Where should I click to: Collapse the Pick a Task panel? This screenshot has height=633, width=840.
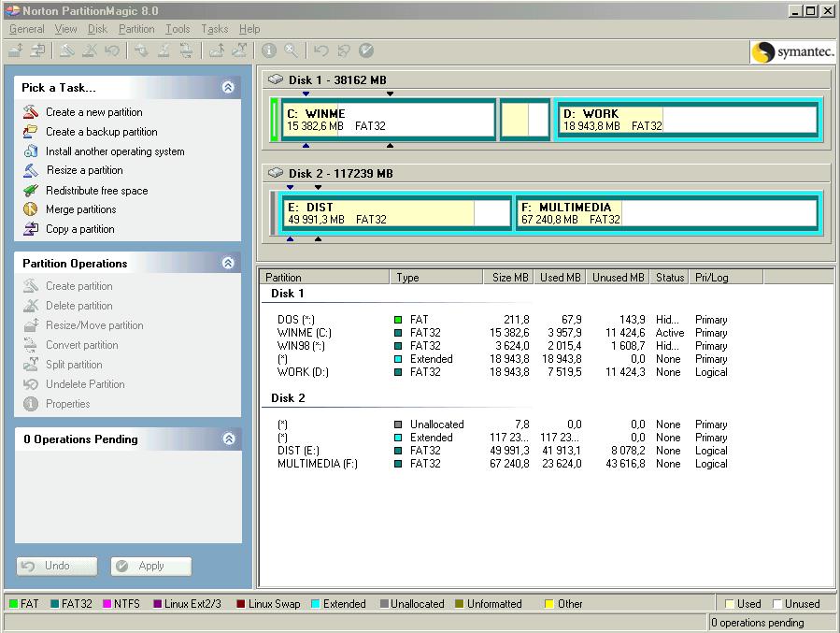228,87
